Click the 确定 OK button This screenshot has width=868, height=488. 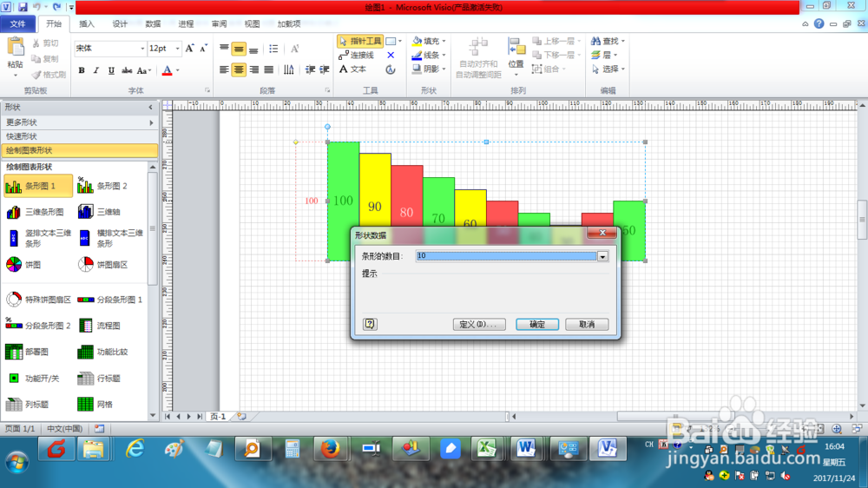point(537,324)
